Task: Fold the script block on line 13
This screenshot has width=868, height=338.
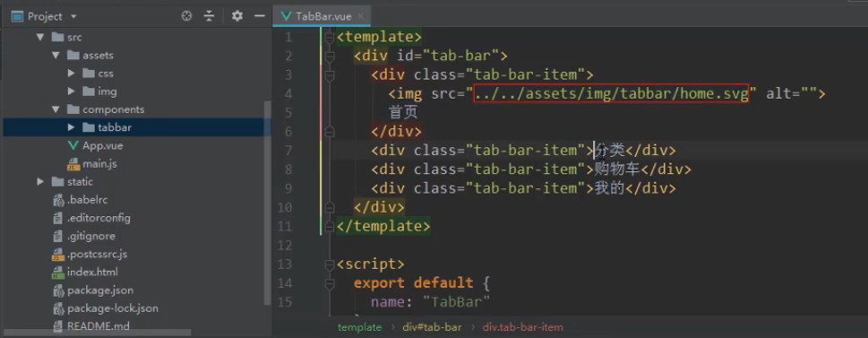Action: coord(330,264)
